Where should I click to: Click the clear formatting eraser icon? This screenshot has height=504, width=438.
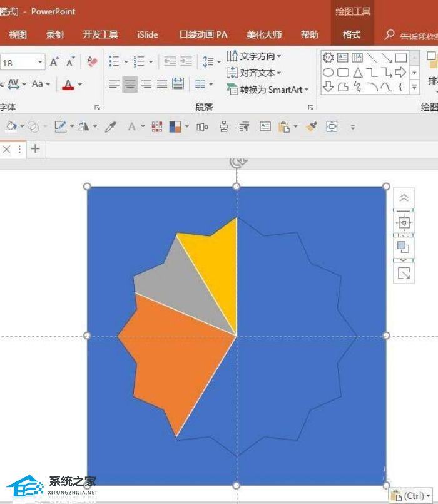click(x=92, y=61)
